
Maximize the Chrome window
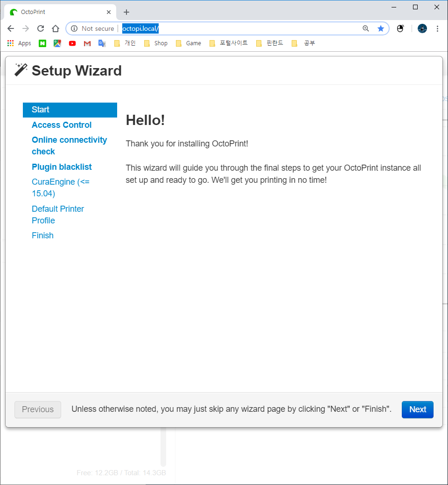coord(415,7)
